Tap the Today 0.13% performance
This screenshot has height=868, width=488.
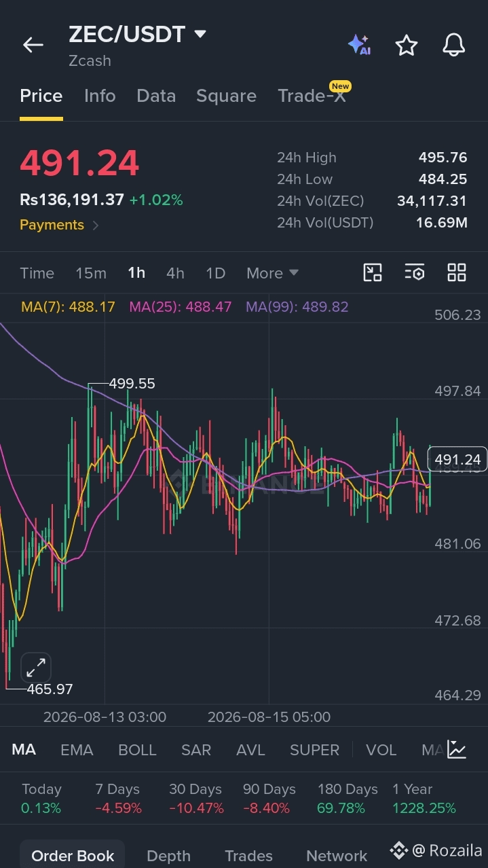coord(41,799)
